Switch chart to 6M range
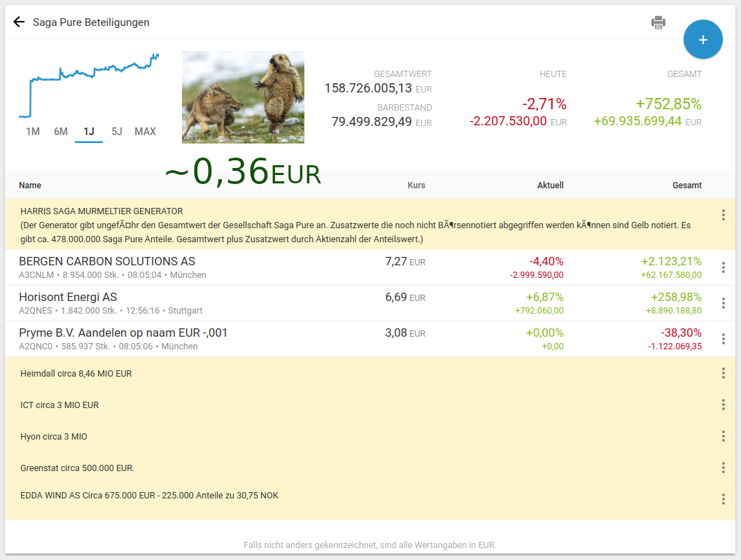 tap(60, 132)
